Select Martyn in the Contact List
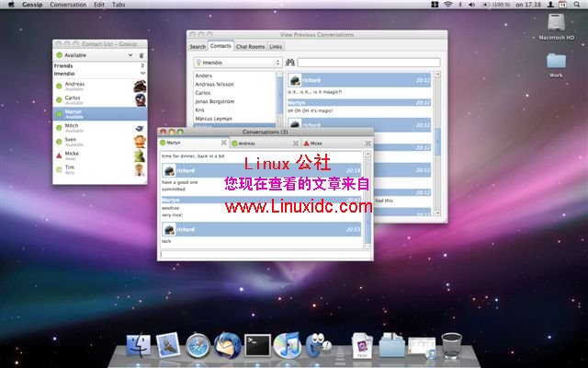 coord(100,114)
